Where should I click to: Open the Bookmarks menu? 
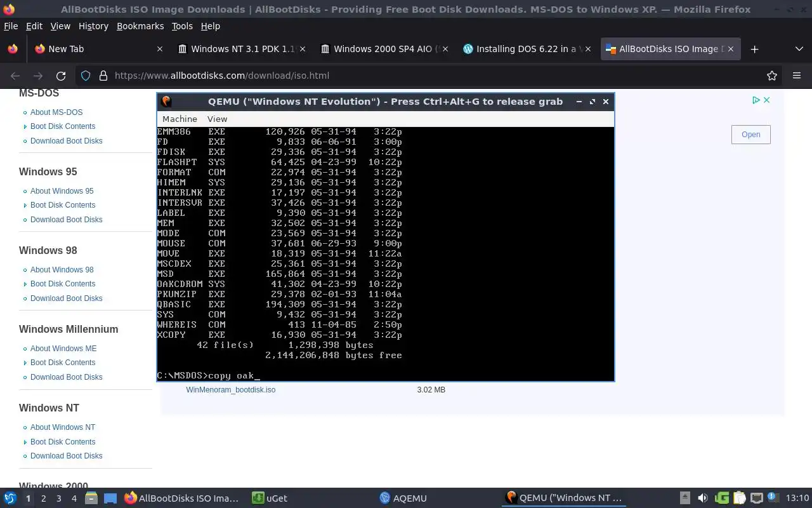(x=140, y=26)
